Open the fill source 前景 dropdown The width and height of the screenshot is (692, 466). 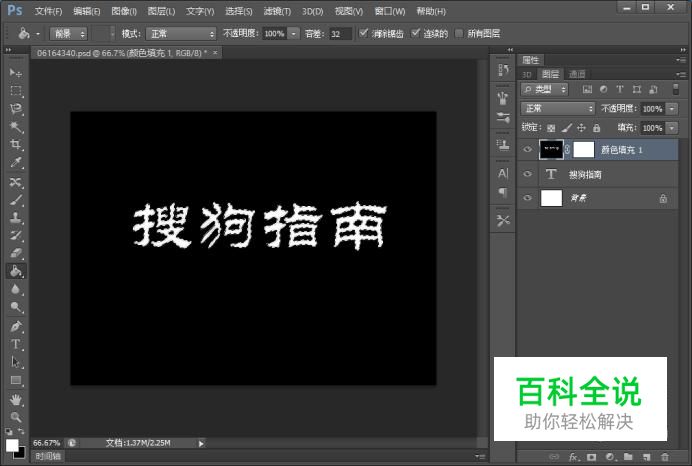coord(69,34)
